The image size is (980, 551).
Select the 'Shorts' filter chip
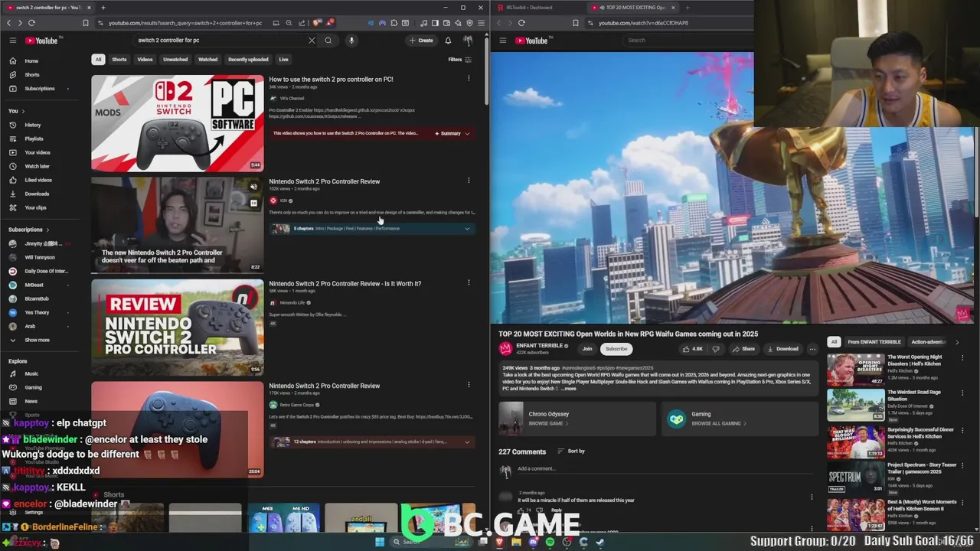click(119, 60)
